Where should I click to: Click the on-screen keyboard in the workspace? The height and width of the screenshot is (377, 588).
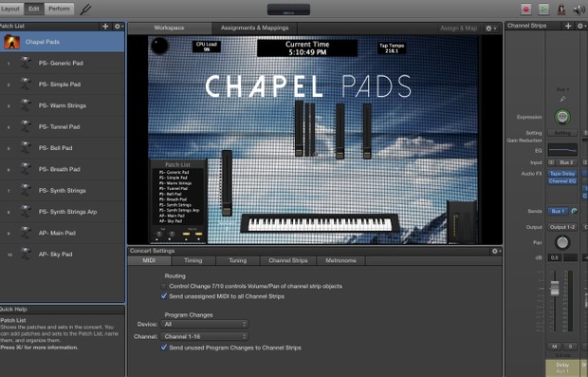coord(320,224)
